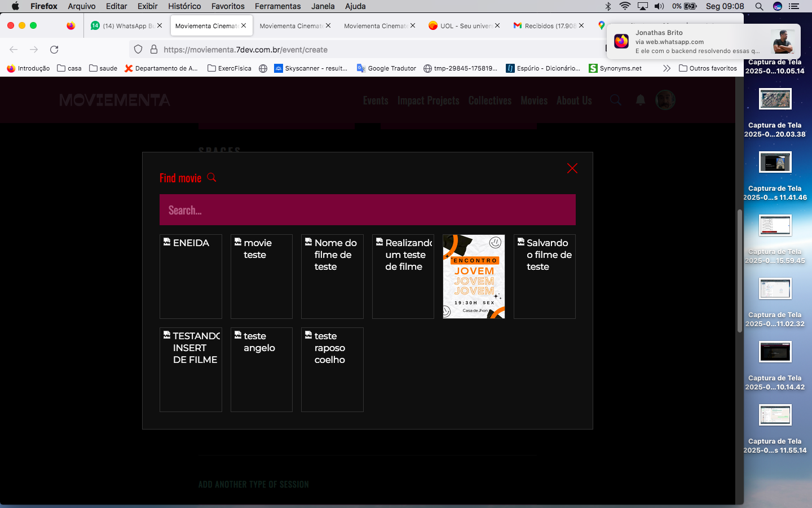The width and height of the screenshot is (812, 508).
Task: Pick the 'teste angelo' movie card
Action: [261, 369]
